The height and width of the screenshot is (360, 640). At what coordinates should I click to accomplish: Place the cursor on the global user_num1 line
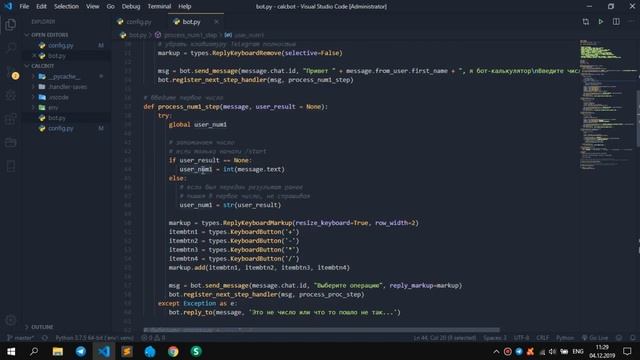(x=198, y=124)
